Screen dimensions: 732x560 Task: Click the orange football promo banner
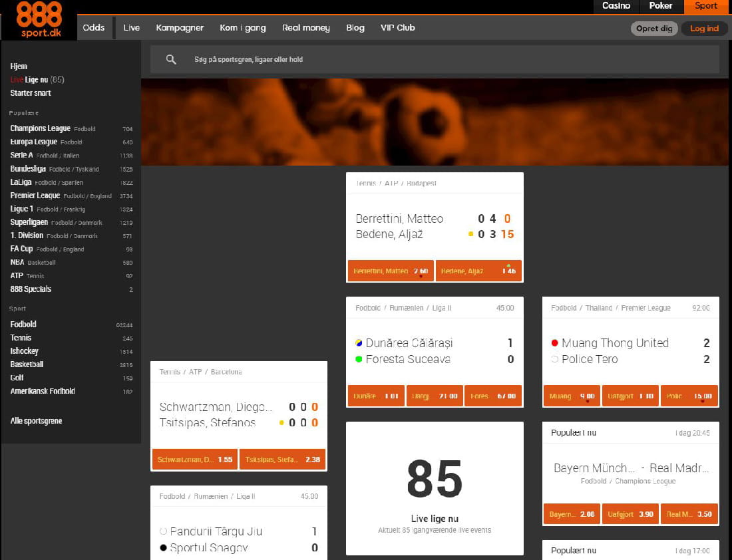tap(435, 122)
